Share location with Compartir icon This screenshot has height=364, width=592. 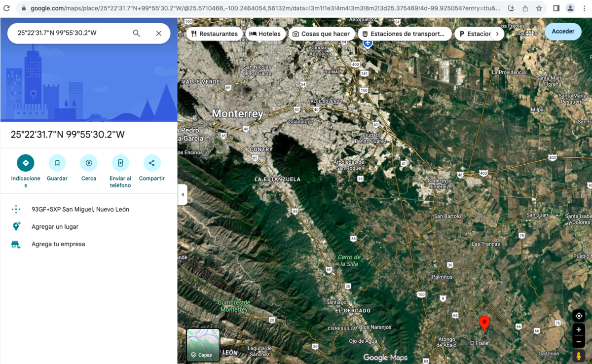(151, 163)
